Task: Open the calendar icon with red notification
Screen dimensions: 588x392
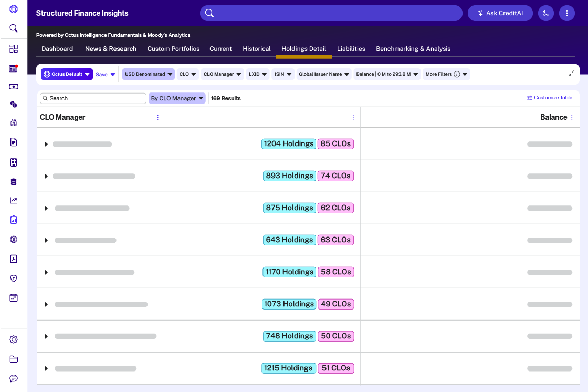Action: (14, 68)
